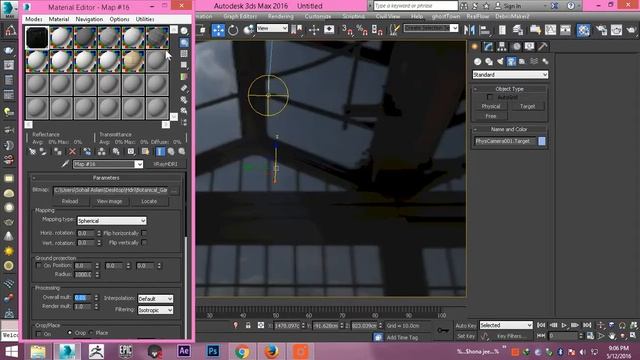Open the Filtering Isotropic dropdown

(155, 310)
